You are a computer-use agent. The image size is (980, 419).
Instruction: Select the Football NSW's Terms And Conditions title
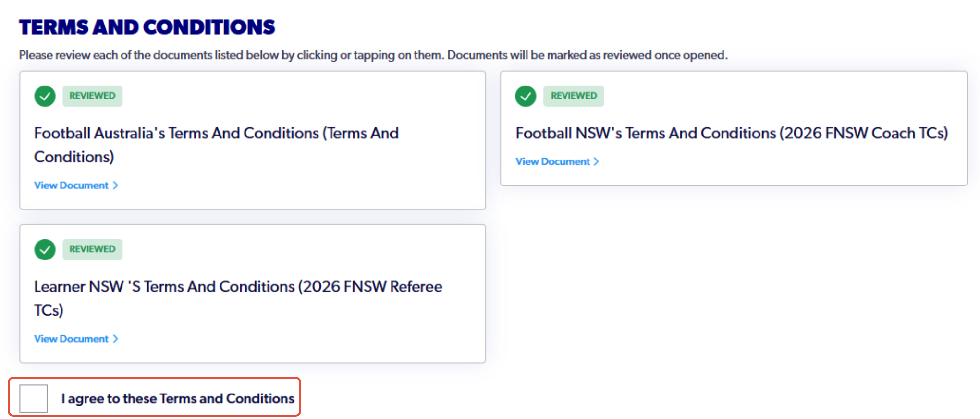click(732, 133)
